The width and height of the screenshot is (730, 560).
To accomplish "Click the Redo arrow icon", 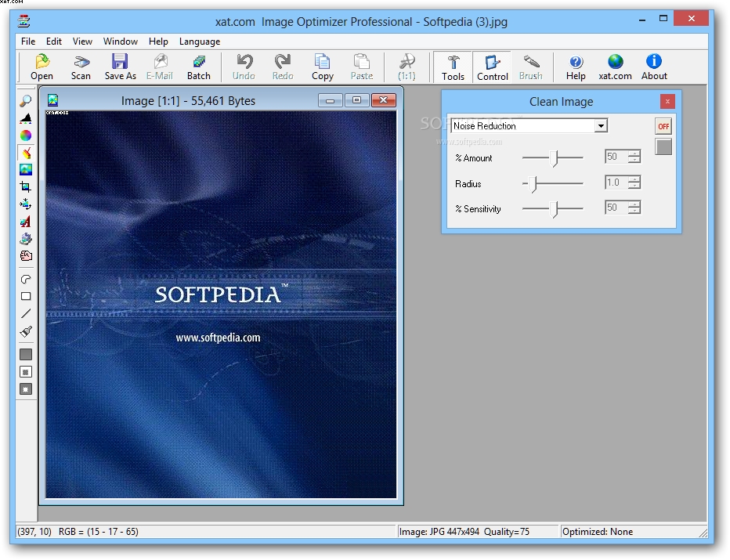I will click(283, 61).
